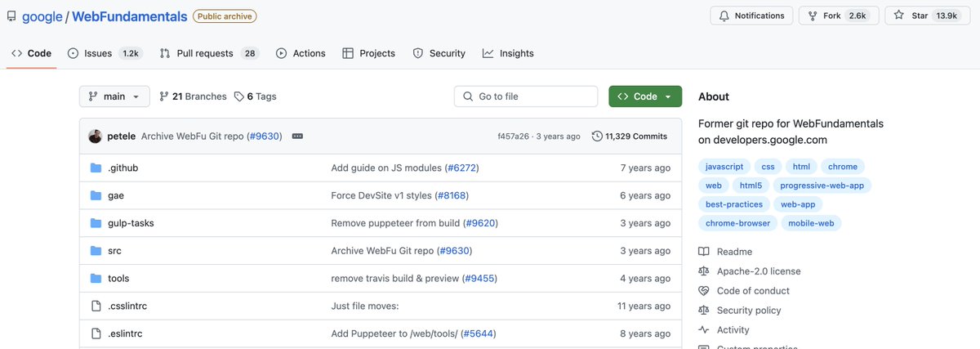Screen dimensions: 980x349
Task: Open the src folder
Action: (114, 251)
